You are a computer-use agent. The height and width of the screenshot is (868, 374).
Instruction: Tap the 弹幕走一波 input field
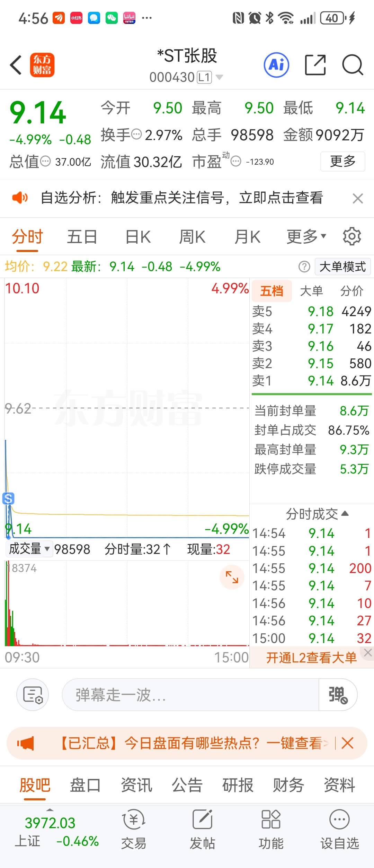pyautogui.click(x=190, y=695)
